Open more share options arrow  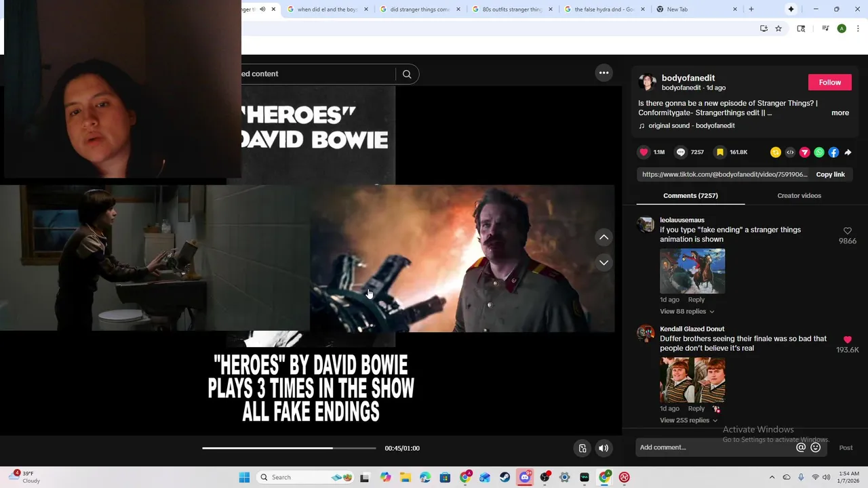tap(848, 152)
